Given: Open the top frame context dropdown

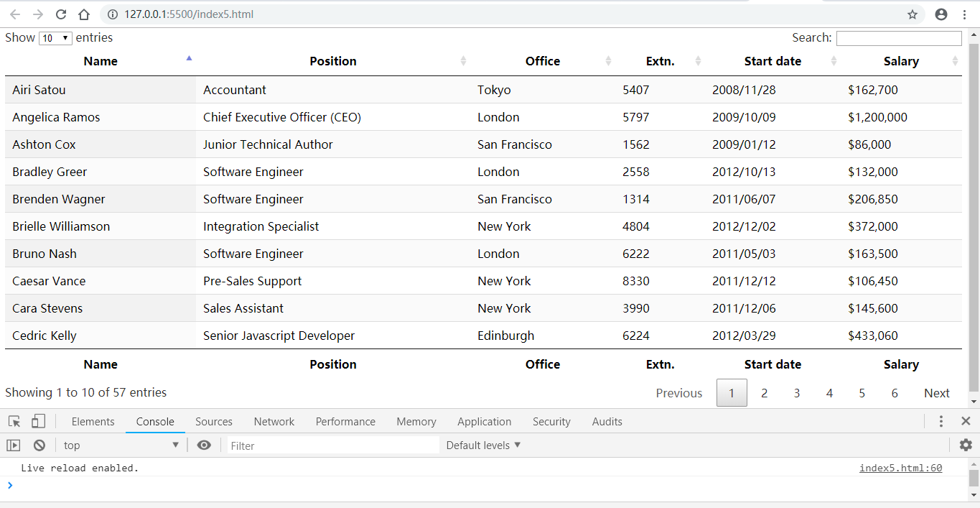Looking at the screenshot, I should pos(121,445).
